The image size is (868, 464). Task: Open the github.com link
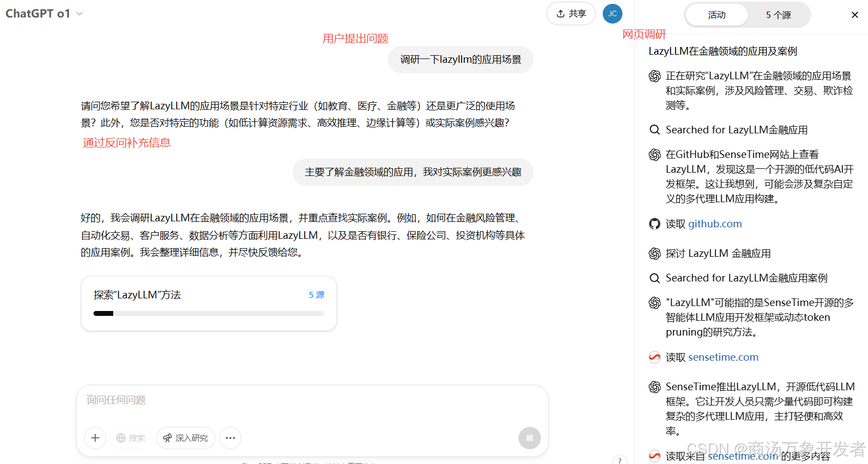click(x=715, y=224)
